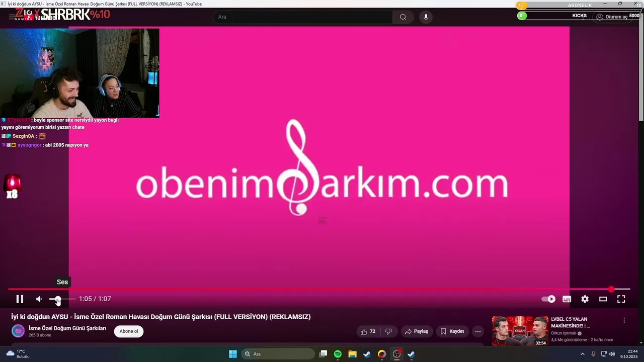Open the Windows Start menu
644x362 pixels.
pos(233,354)
